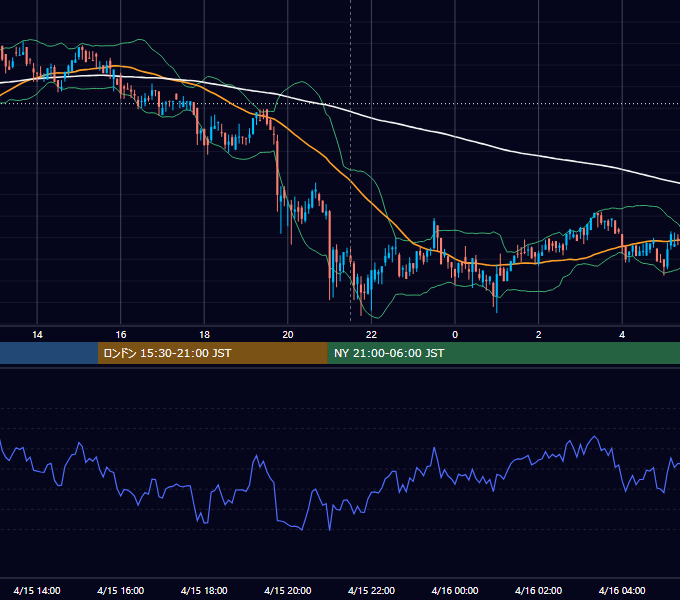This screenshot has width=680, height=600.
Task: Click the 4/15 16:00 date label
Action: point(121,590)
